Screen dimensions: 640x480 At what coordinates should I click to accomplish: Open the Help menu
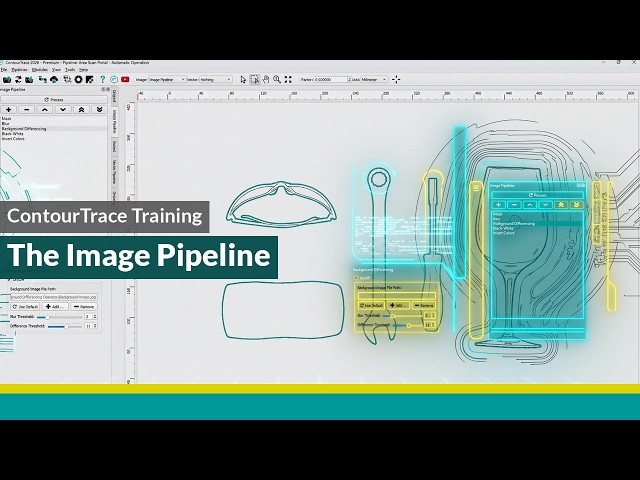click(x=83, y=70)
